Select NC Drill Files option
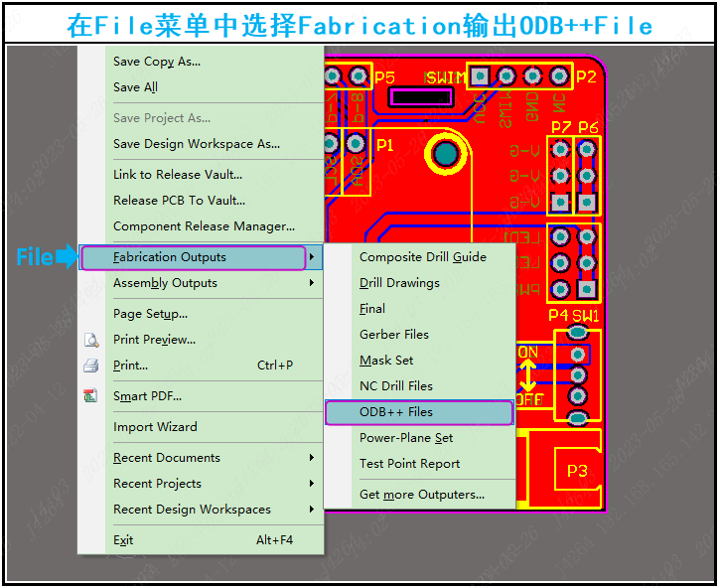Image resolution: width=720 pixels, height=588 pixels. pos(396,386)
